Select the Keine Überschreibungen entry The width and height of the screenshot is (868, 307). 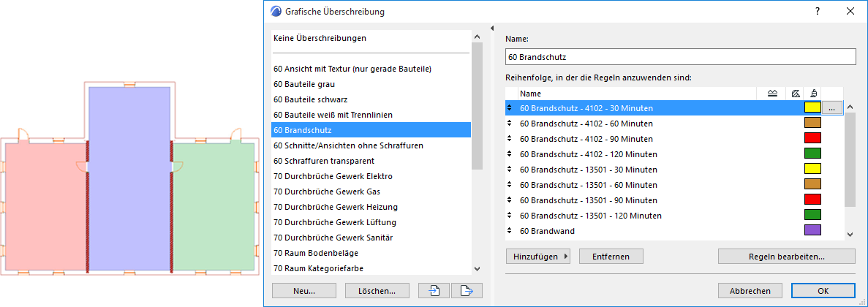(320, 37)
